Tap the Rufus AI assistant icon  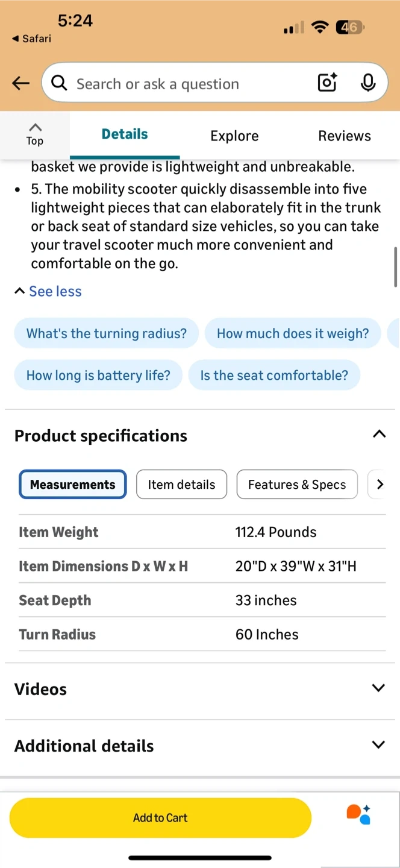[358, 814]
